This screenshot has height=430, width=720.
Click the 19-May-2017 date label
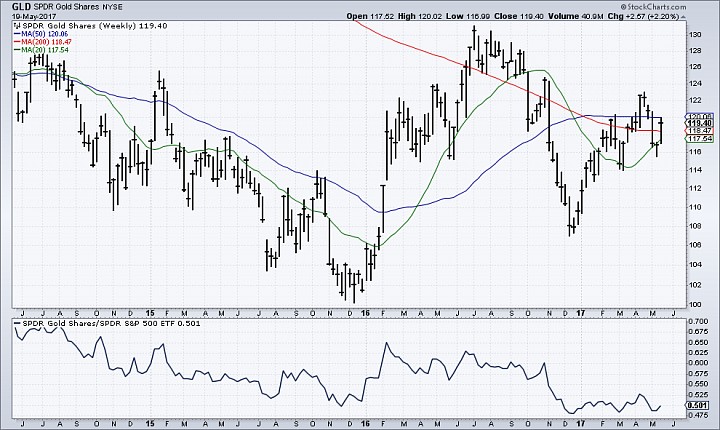point(34,16)
